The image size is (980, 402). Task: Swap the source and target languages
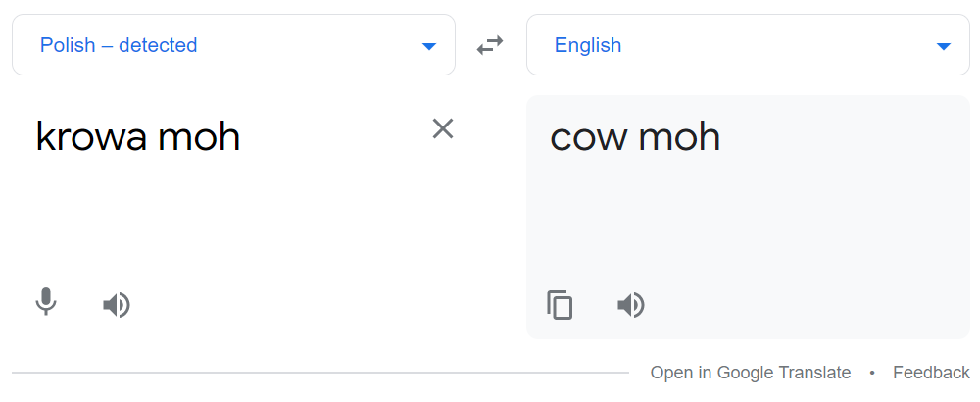[490, 45]
